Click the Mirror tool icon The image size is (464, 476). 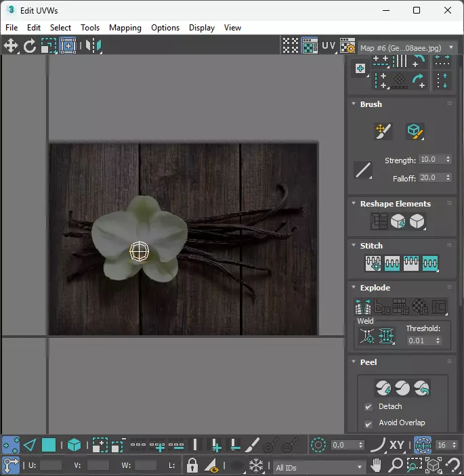[93, 46]
